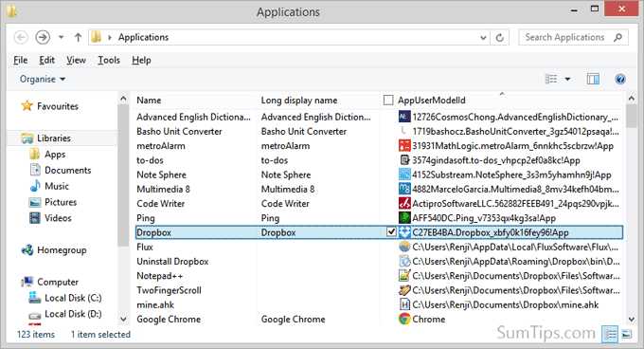This screenshot has height=349, width=644.
Task: Click the Multimedia 8 app icon
Action: 404,189
